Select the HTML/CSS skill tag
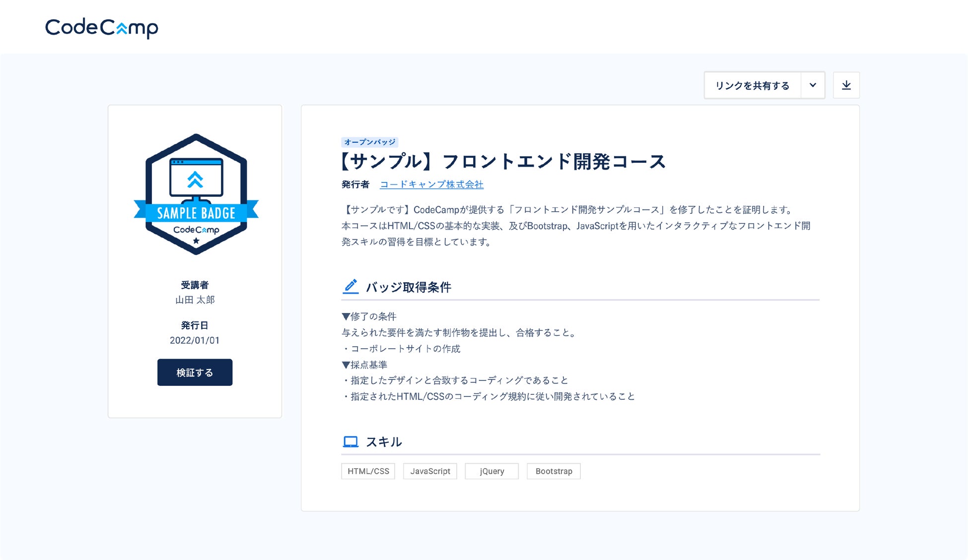The image size is (968, 560). coord(367,471)
